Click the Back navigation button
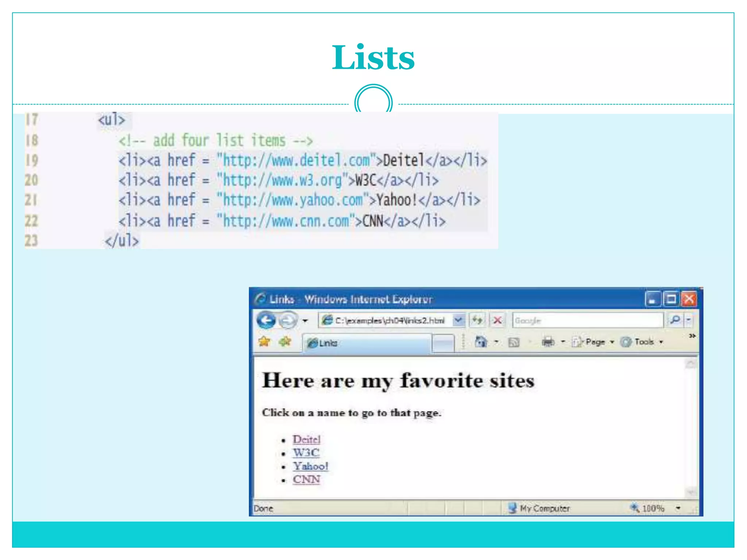The width and height of the screenshot is (747, 560). pyautogui.click(x=266, y=320)
